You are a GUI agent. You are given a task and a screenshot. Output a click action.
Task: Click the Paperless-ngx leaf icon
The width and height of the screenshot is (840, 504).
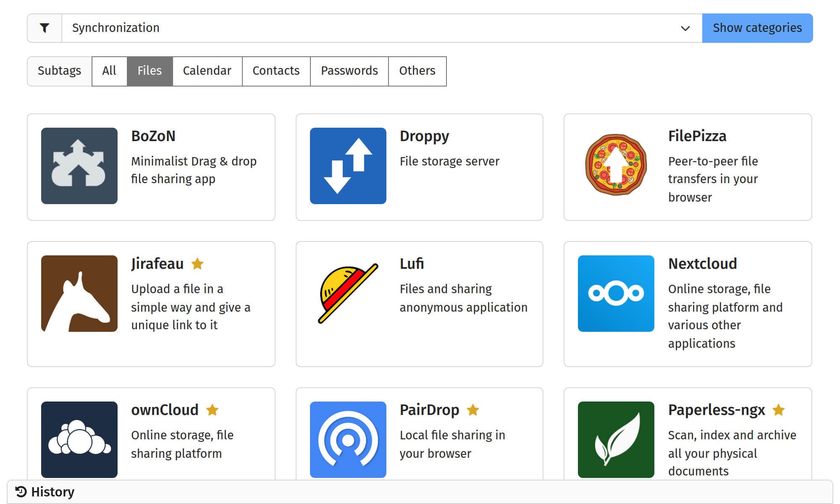tap(616, 439)
